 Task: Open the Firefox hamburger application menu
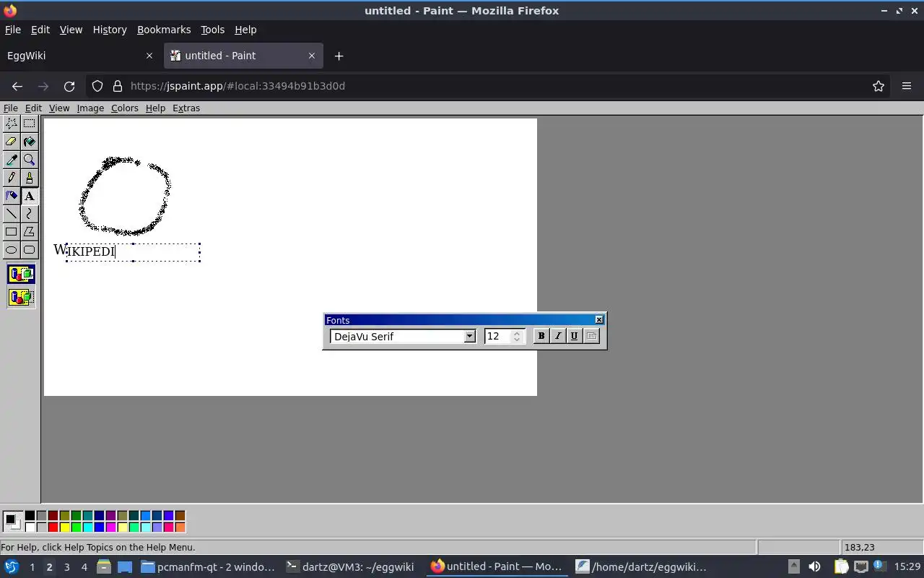pos(907,86)
